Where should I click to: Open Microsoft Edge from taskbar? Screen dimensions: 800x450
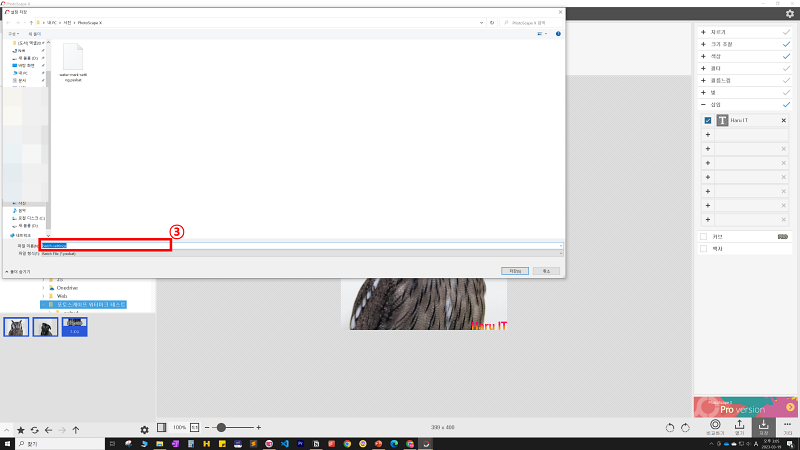394,444
